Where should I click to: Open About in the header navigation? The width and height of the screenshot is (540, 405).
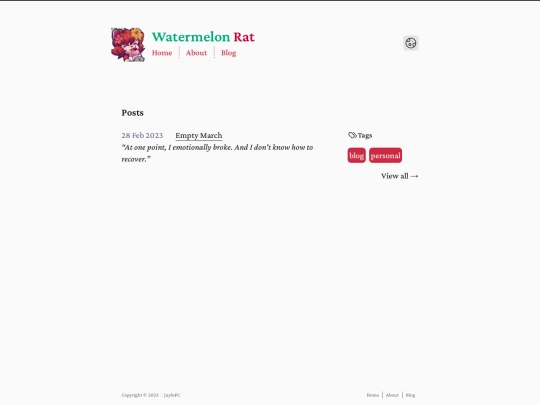pos(196,53)
